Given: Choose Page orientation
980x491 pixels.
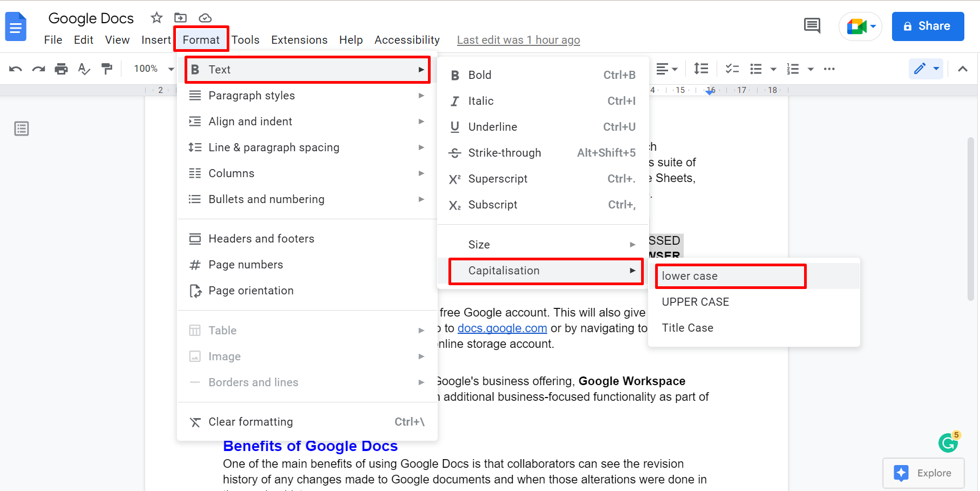Looking at the screenshot, I should click(307, 291).
